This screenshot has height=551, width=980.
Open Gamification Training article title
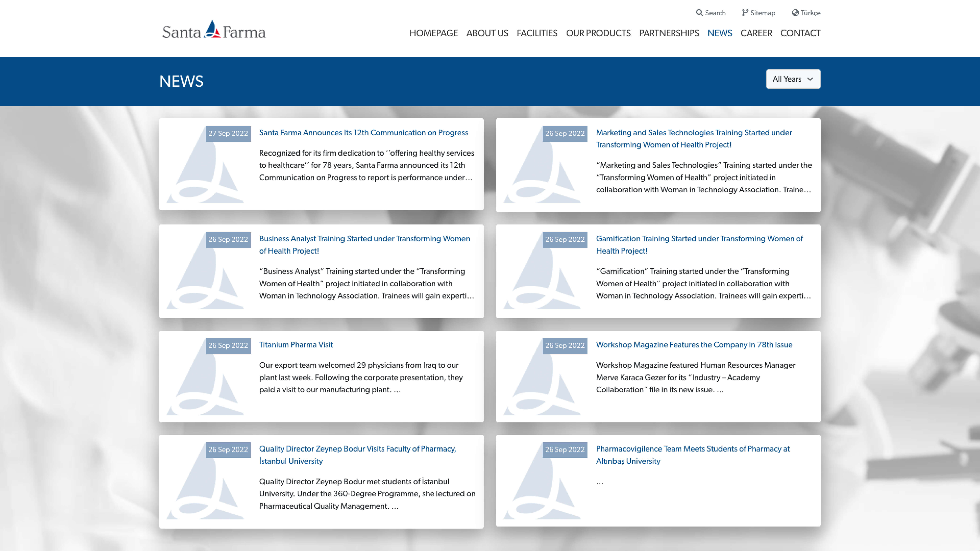click(x=699, y=245)
